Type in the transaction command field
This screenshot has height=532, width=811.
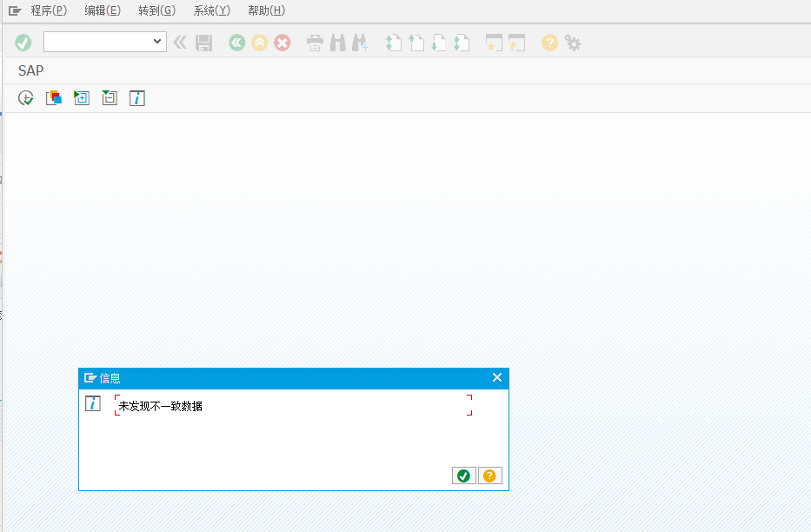[x=97, y=41]
